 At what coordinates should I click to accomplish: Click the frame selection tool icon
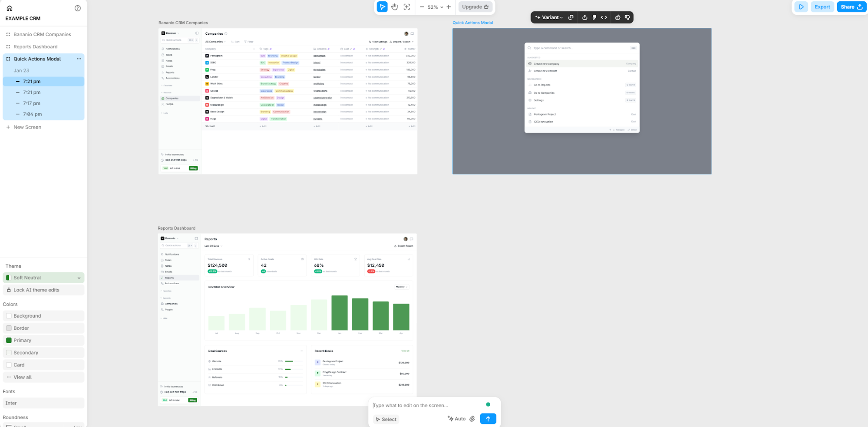(407, 7)
